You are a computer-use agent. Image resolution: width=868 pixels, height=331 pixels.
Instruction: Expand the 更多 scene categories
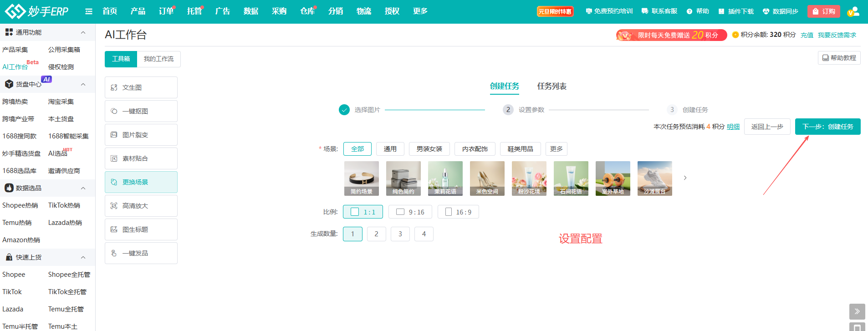pos(556,149)
